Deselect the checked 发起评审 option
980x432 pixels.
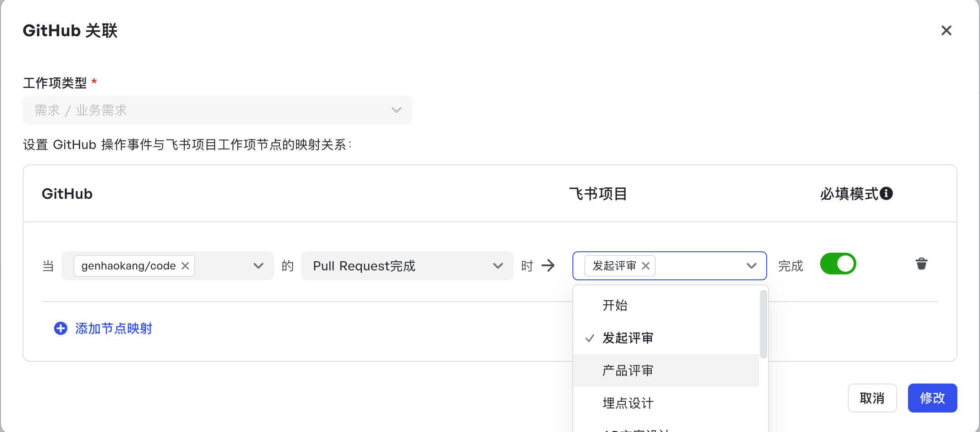pos(666,338)
